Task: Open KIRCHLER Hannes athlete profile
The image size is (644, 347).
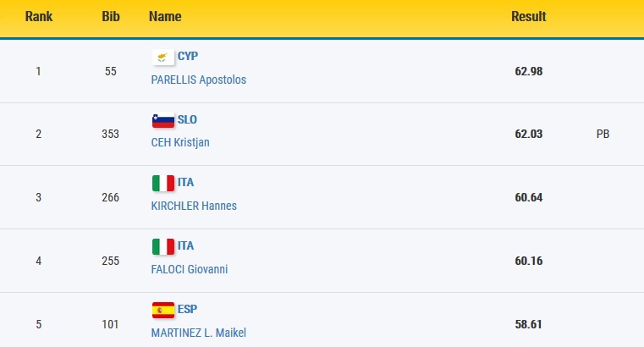Action: click(194, 206)
